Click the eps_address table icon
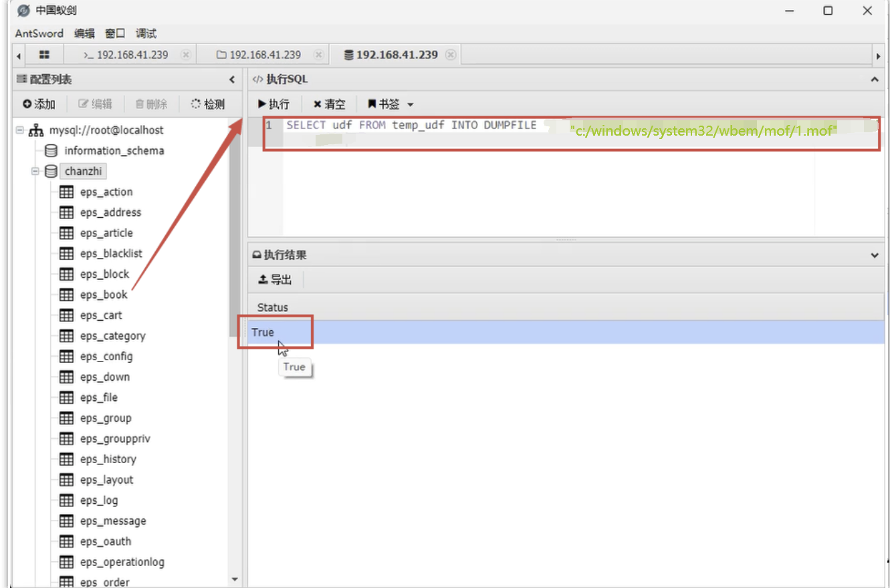This screenshot has width=890, height=588. pyautogui.click(x=67, y=212)
